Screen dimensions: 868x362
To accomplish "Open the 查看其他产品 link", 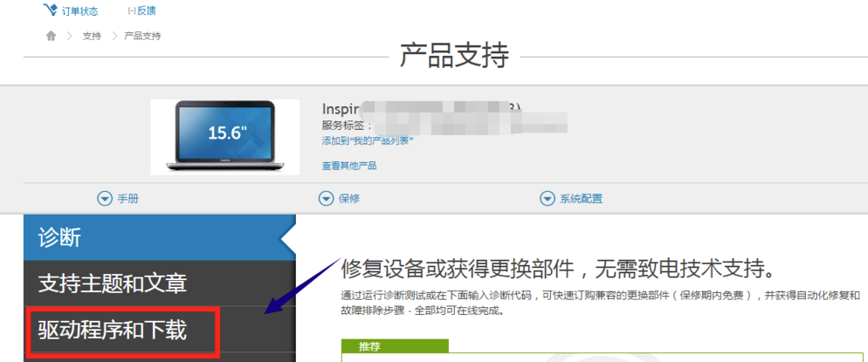I will pyautogui.click(x=349, y=166).
